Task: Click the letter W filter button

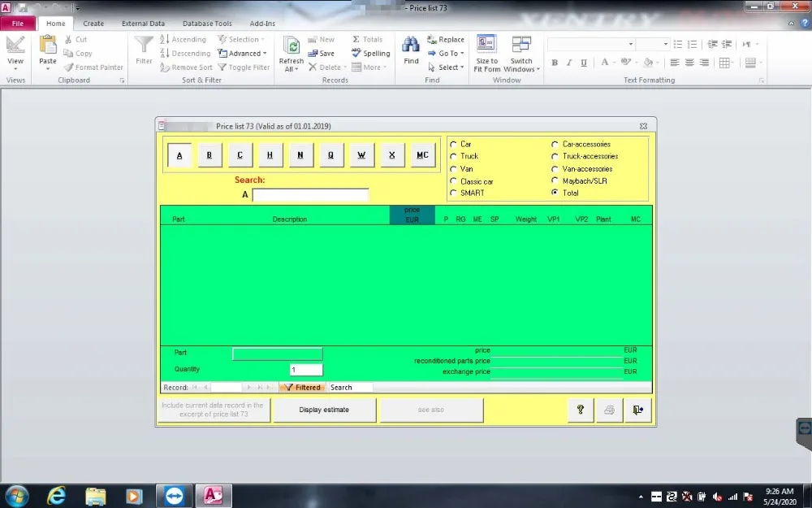Action: [x=361, y=155]
